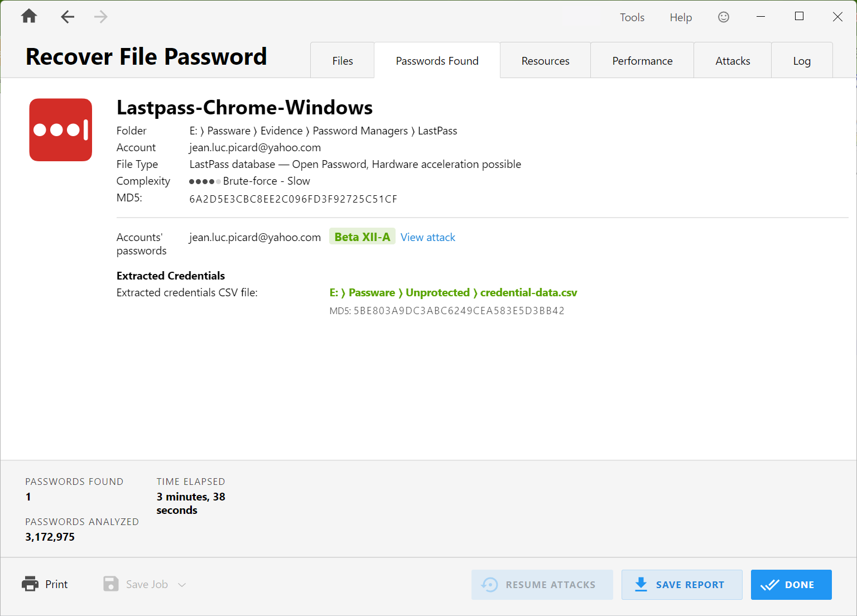
Task: Switch to the Attacks tab
Action: [732, 60]
